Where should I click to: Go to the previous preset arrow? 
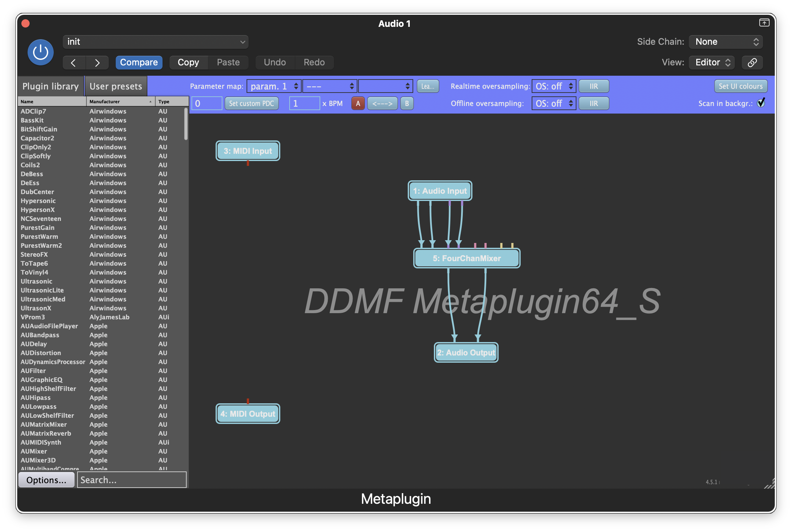73,63
